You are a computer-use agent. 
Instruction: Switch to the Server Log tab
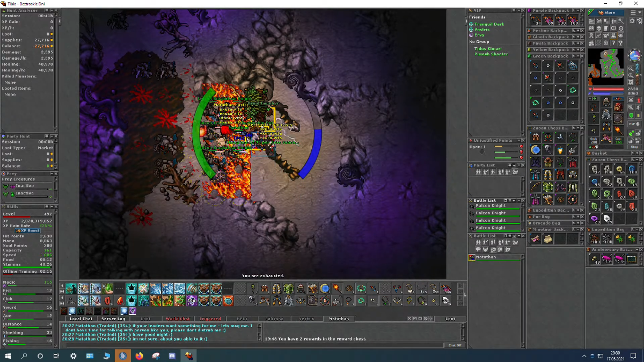(x=113, y=319)
